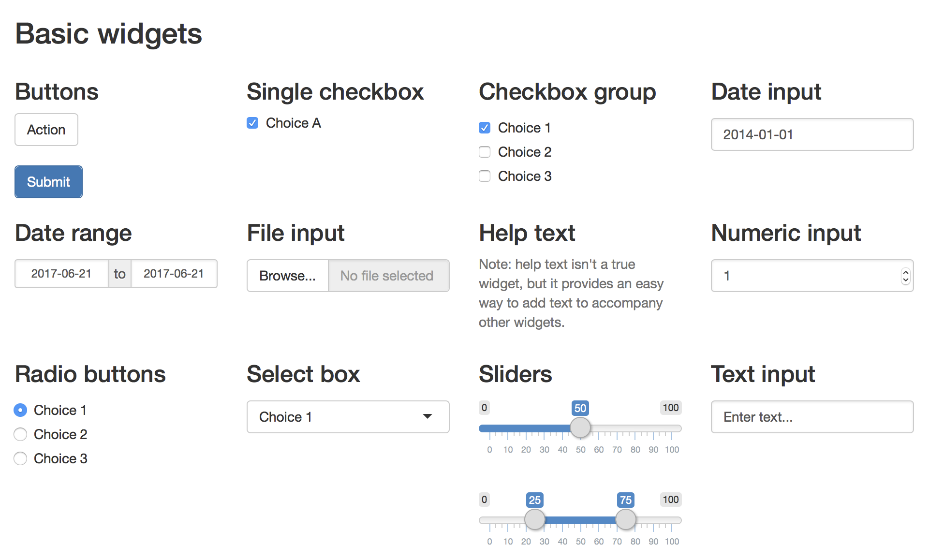Select radio button Choice 3

20,458
